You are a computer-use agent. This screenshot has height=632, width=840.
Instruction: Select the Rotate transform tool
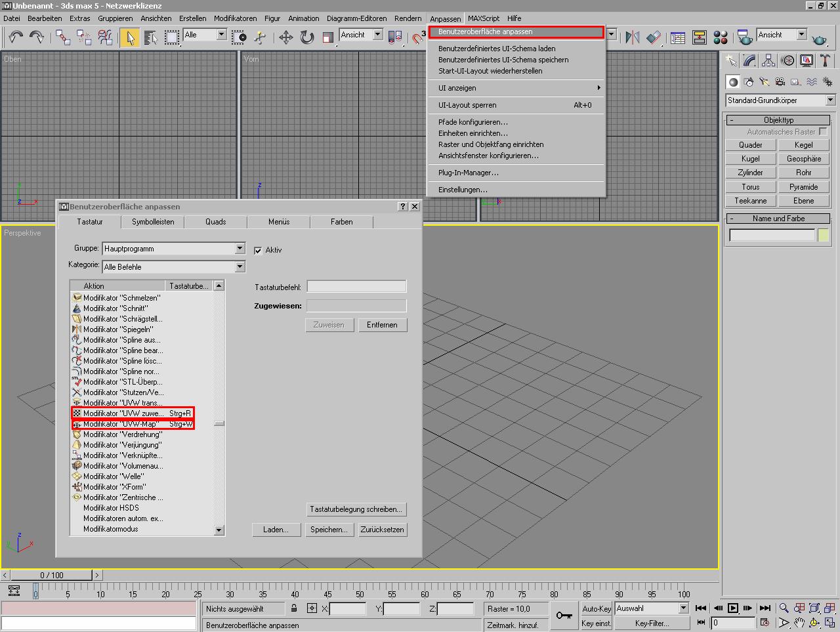[x=307, y=37]
